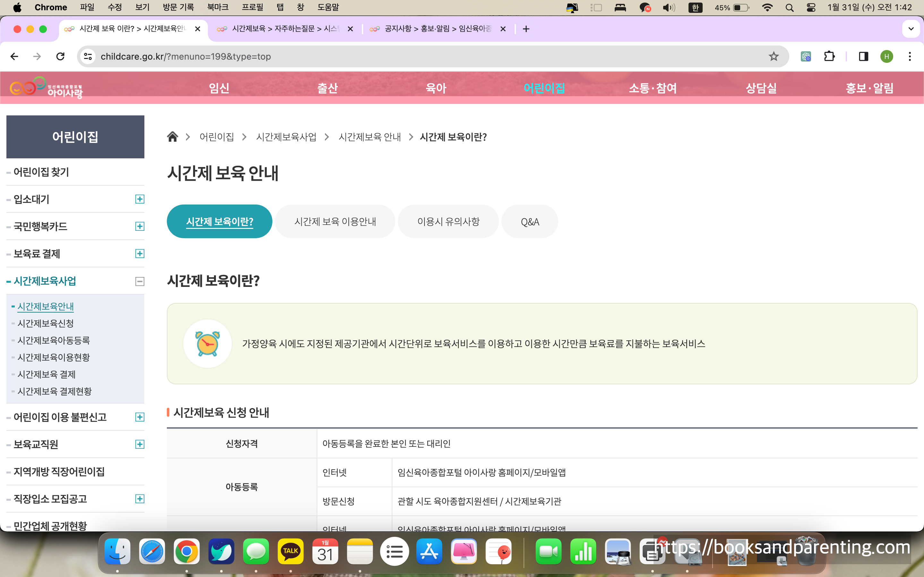Click 시간제보육사업 in the breadcrumb
This screenshot has height=577, width=924.
[x=286, y=137]
